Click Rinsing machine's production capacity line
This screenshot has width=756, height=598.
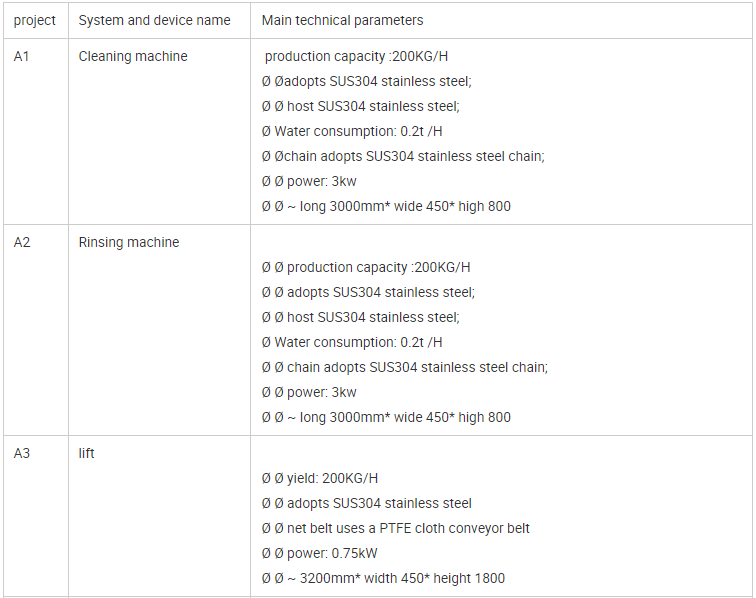click(x=366, y=267)
